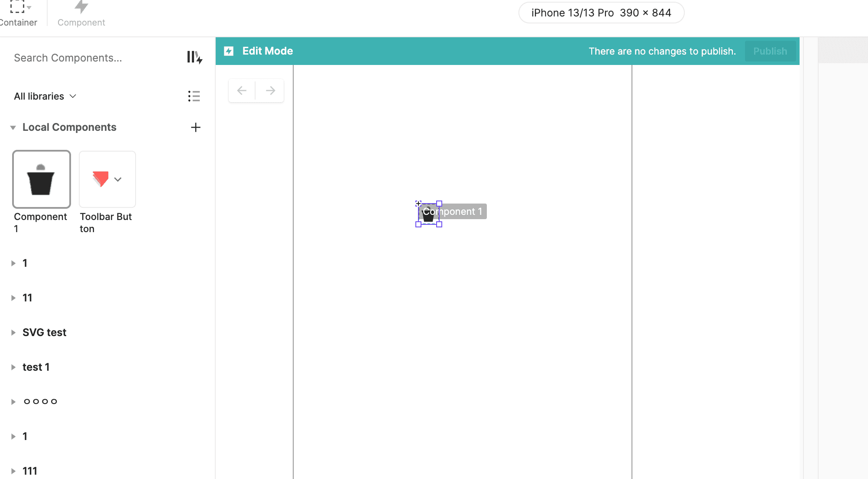Click the Container tool icon
This screenshot has width=868, height=479.
click(x=17, y=7)
